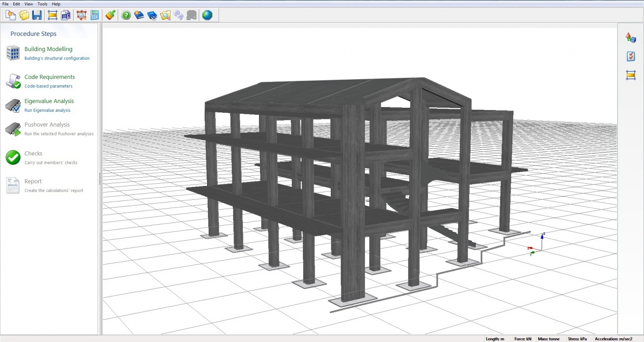Image resolution: width=644 pixels, height=342 pixels.
Task: Click the Building Modelling building icon
Action: 13,53
